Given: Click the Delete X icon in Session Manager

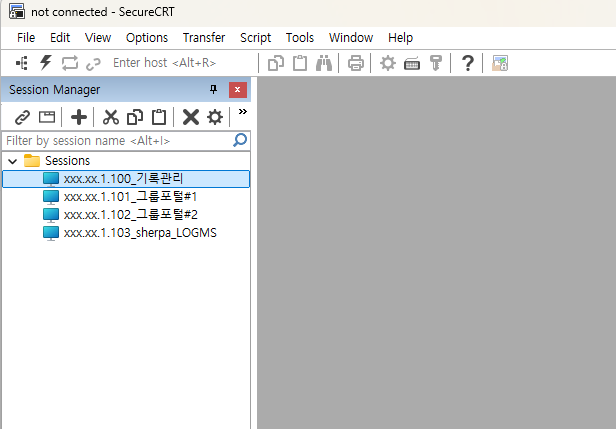Looking at the screenshot, I should (x=191, y=117).
